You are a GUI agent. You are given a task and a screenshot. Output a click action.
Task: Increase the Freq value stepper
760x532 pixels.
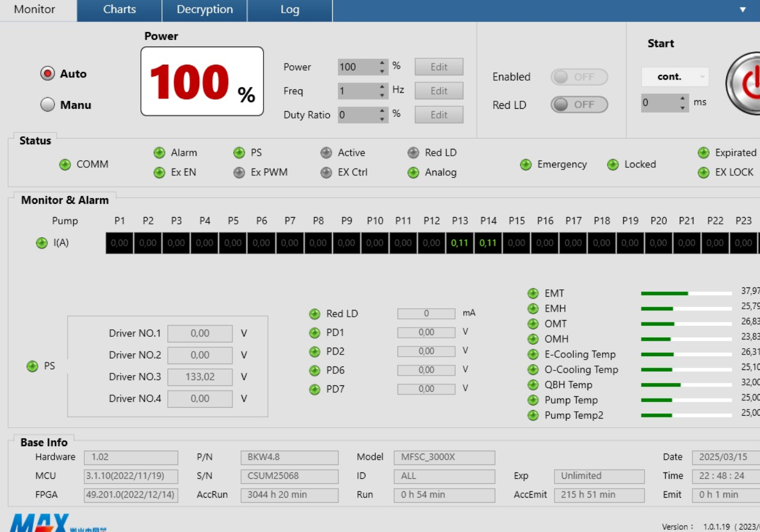coord(382,87)
